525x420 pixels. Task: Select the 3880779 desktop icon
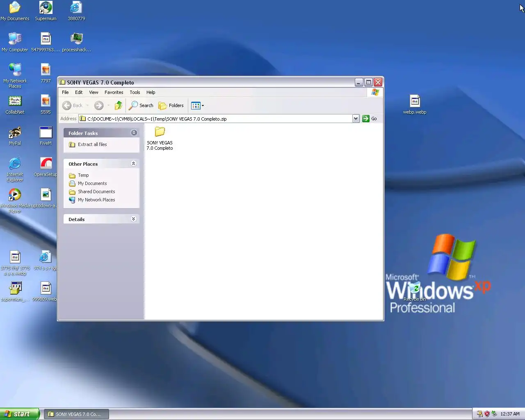[x=76, y=11]
